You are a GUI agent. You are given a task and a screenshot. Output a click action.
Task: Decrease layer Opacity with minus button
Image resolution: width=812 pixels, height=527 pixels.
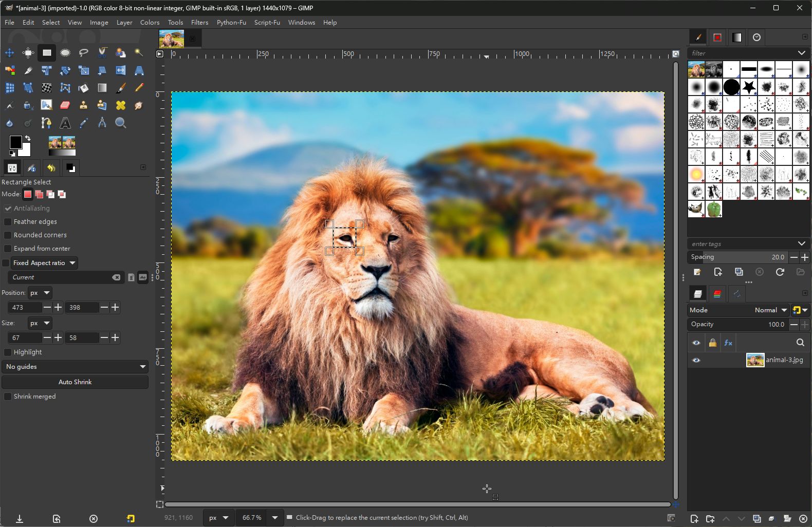[x=794, y=325]
